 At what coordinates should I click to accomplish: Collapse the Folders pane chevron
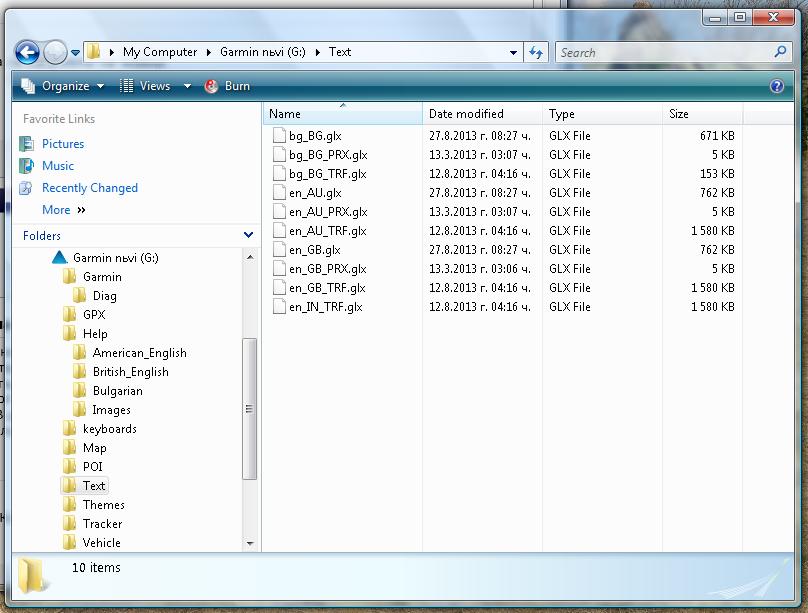(248, 235)
